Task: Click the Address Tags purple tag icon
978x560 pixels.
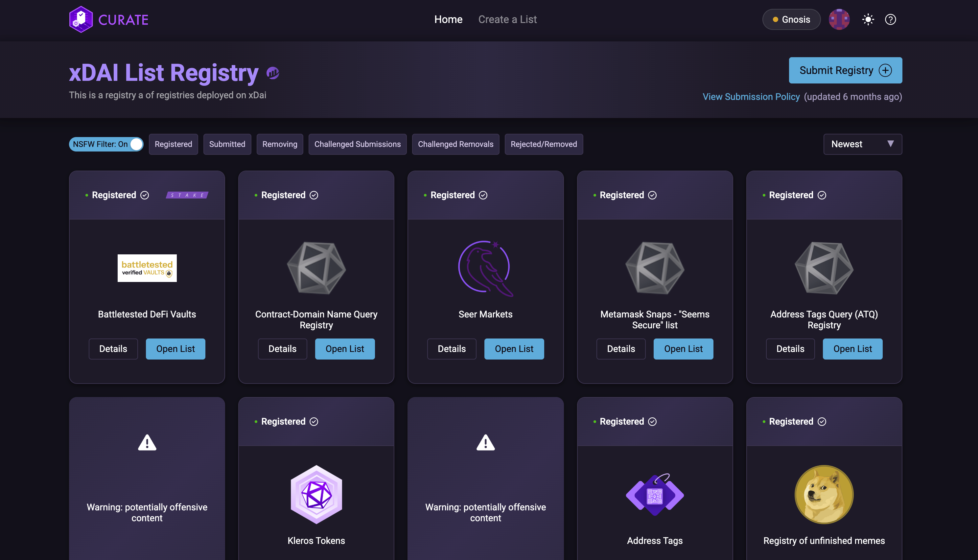Action: click(x=655, y=495)
